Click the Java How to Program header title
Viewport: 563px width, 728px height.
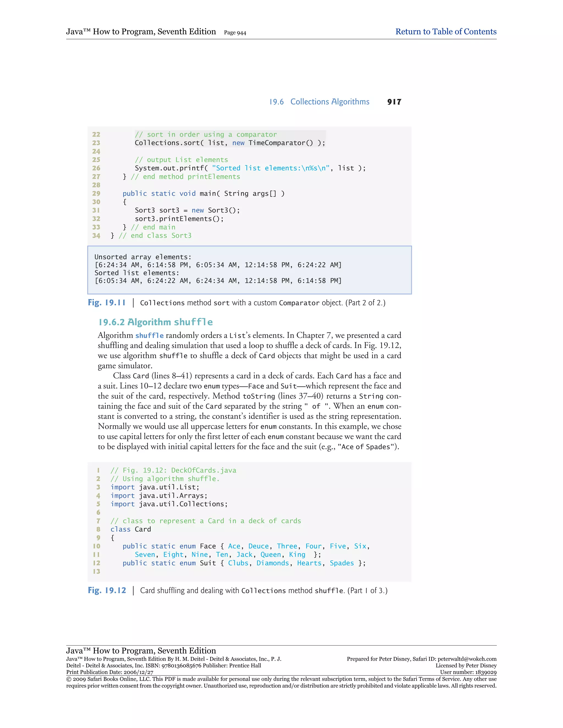[141, 32]
